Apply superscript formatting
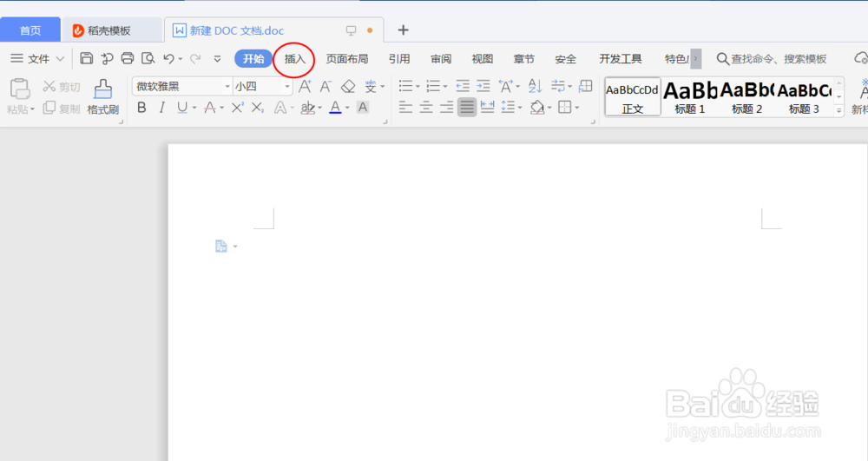 (x=237, y=108)
